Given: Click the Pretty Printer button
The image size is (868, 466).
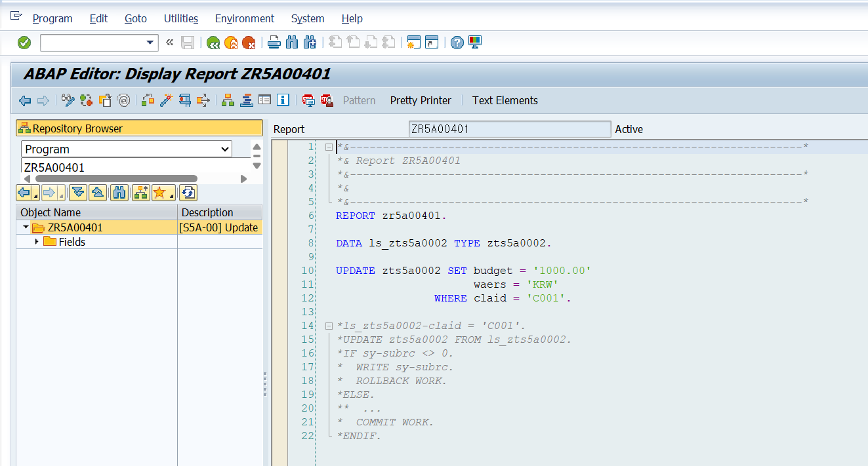Looking at the screenshot, I should pyautogui.click(x=421, y=100).
